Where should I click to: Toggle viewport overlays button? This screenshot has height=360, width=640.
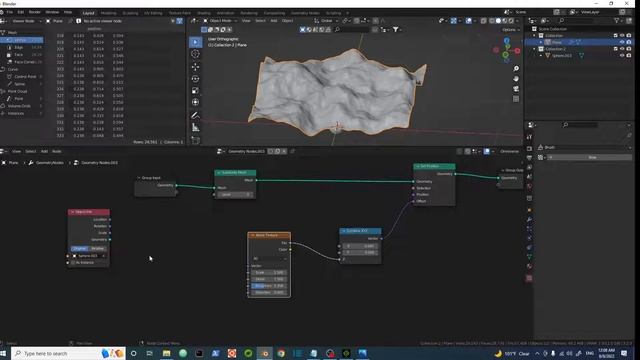(469, 21)
